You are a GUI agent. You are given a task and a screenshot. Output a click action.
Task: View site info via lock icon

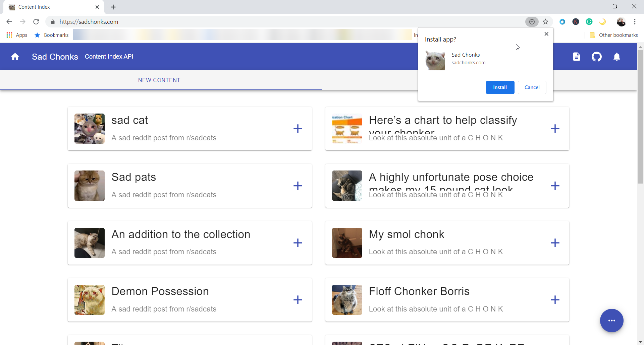click(x=53, y=22)
